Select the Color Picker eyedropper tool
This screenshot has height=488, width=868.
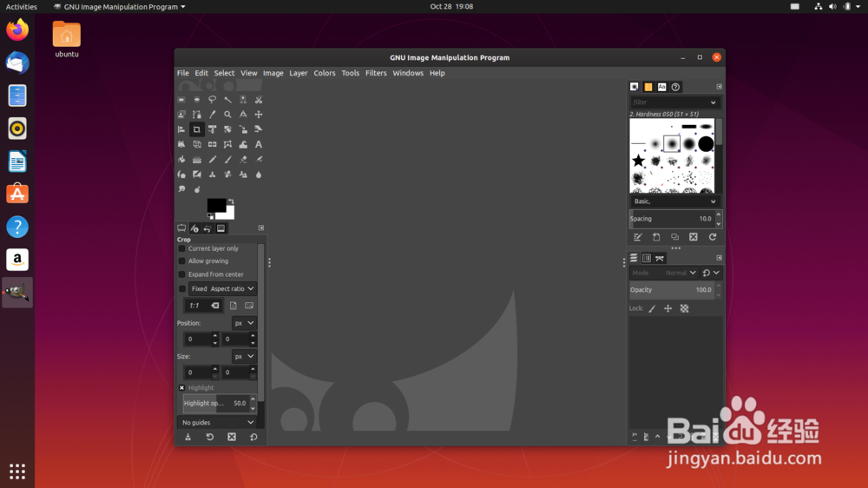coord(212,115)
